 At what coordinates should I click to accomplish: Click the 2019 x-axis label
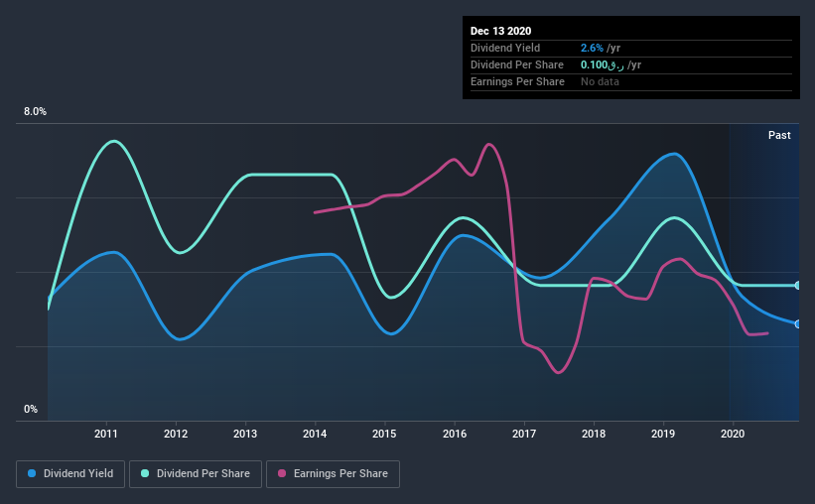pos(663,434)
